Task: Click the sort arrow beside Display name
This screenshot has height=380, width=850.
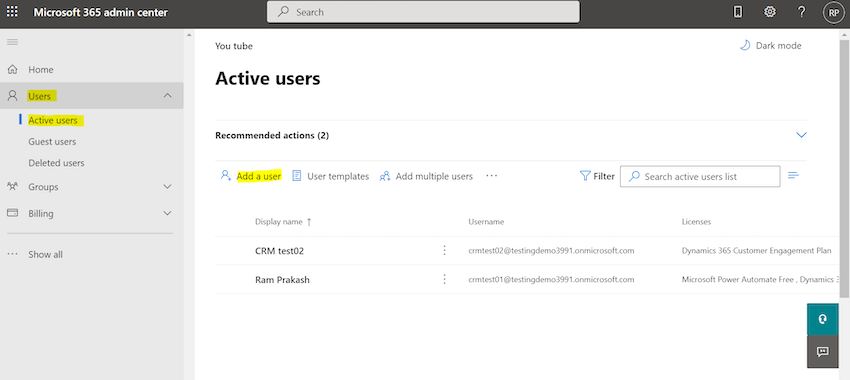Action: click(x=309, y=222)
